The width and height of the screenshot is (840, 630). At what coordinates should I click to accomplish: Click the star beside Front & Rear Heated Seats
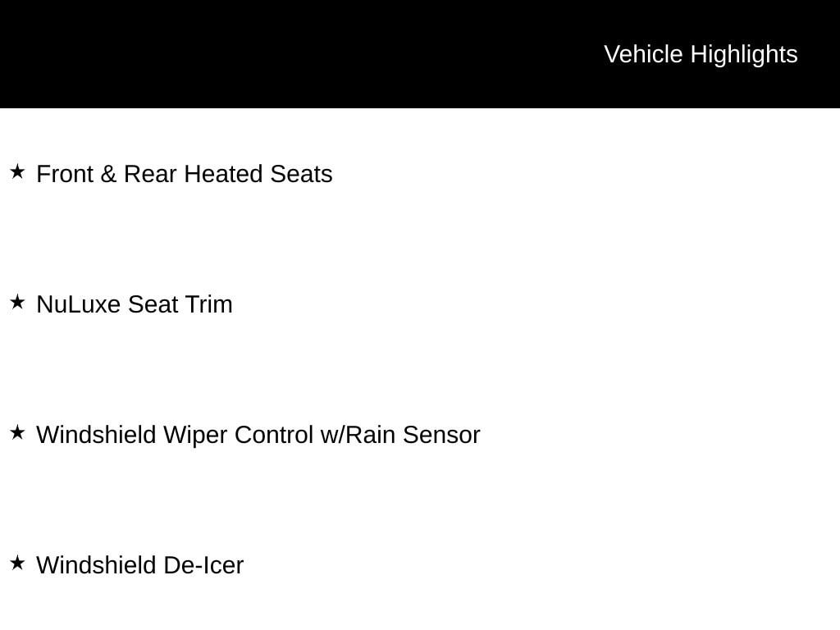[17, 172]
